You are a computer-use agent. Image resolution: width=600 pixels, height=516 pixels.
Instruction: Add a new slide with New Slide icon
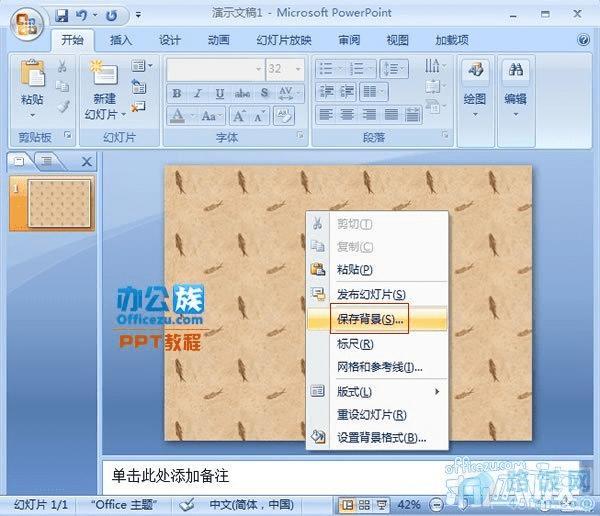104,72
